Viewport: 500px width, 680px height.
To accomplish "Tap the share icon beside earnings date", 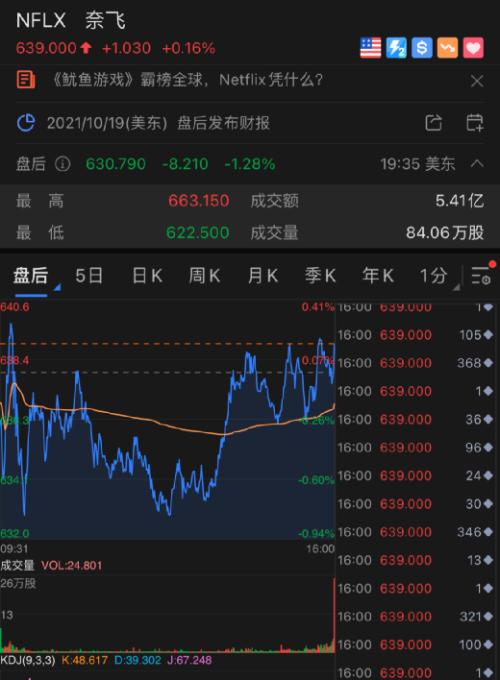I will pyautogui.click(x=434, y=123).
